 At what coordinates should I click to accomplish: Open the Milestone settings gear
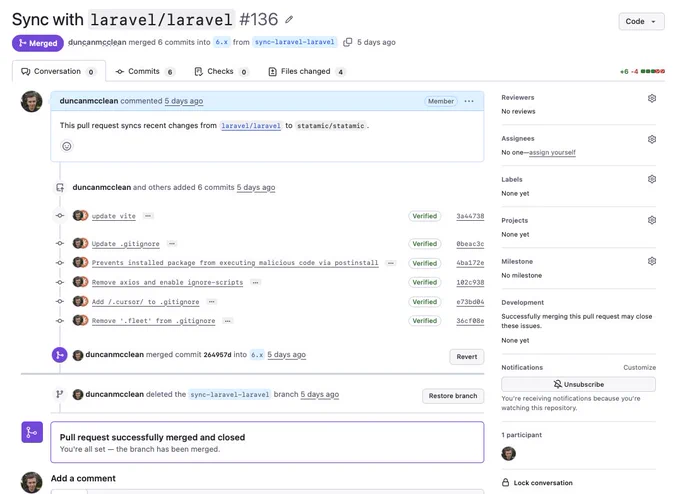[652, 261]
